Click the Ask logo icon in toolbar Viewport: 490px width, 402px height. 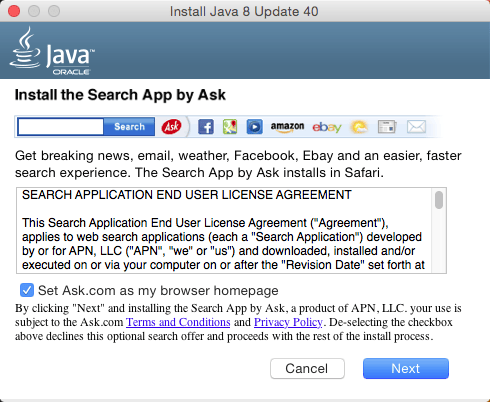click(171, 127)
